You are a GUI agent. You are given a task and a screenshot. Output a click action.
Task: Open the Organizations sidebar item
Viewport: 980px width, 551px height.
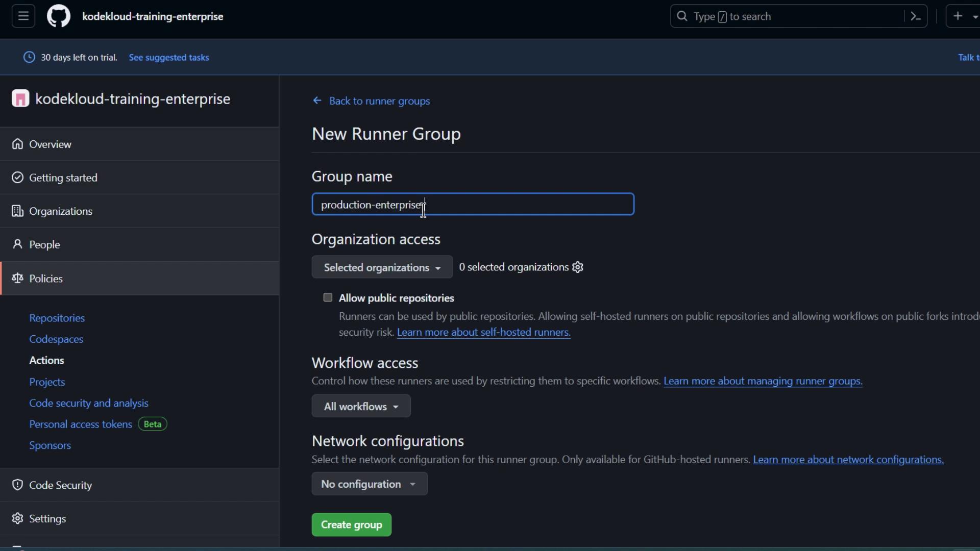tap(61, 211)
